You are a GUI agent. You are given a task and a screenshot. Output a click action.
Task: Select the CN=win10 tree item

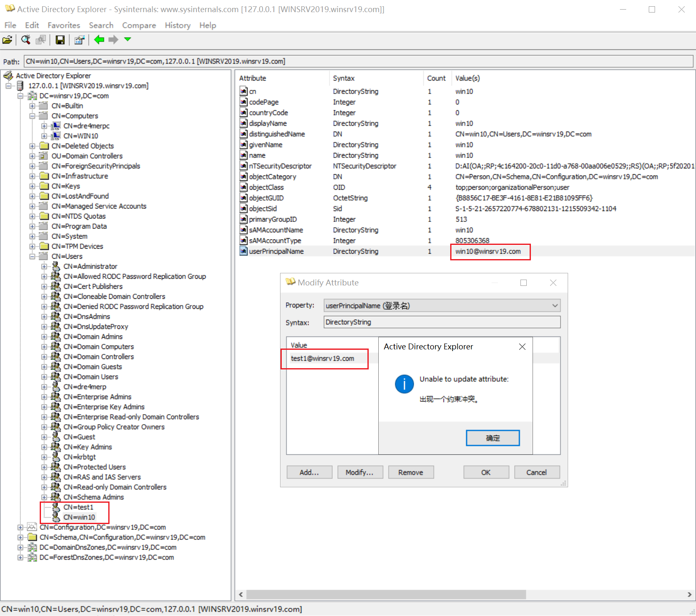click(79, 517)
